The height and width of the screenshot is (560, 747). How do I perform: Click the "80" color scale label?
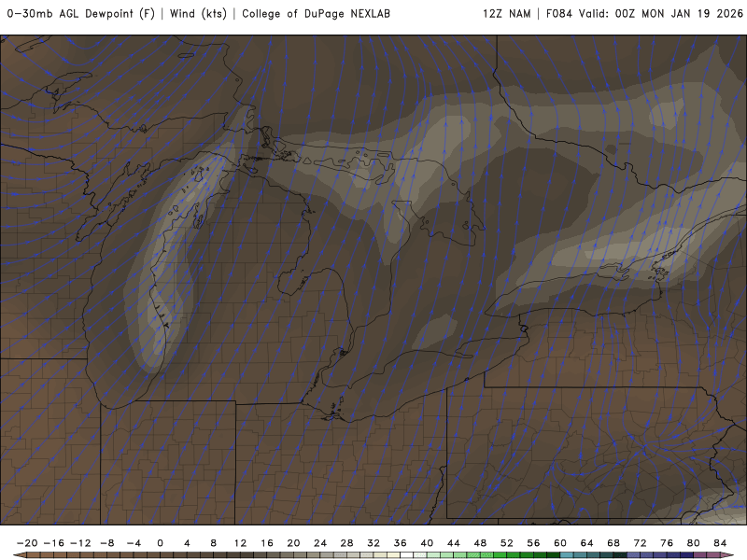click(x=694, y=543)
